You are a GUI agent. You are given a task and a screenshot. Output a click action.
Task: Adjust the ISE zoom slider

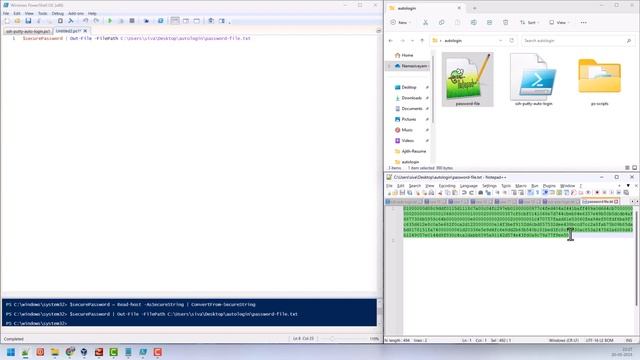pyautogui.click(x=332, y=339)
